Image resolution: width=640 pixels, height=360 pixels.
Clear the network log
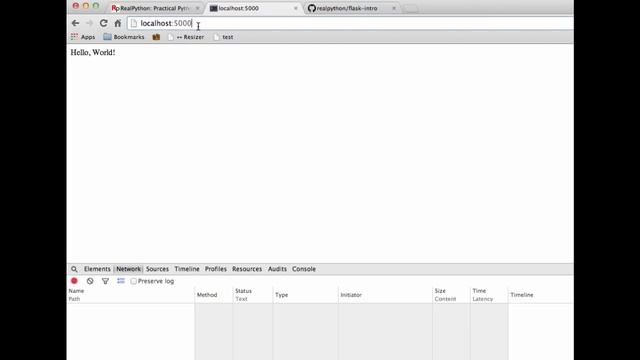pyautogui.click(x=90, y=281)
